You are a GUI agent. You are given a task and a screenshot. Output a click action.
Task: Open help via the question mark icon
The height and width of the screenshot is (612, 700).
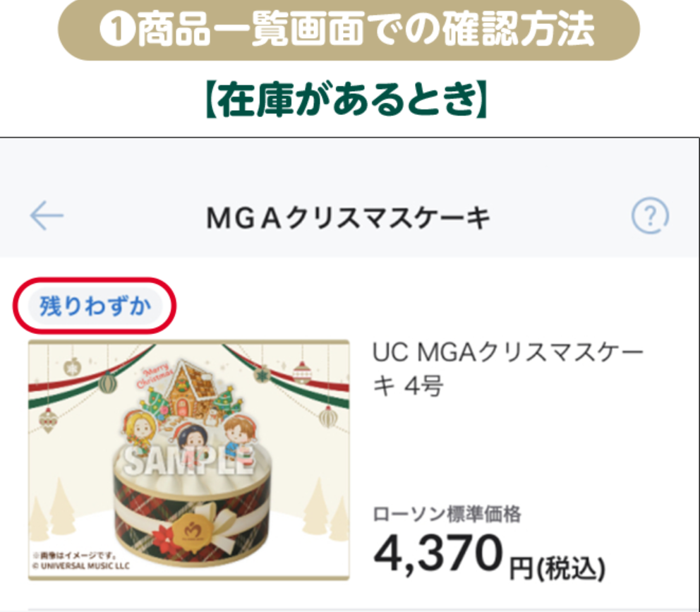(x=650, y=216)
